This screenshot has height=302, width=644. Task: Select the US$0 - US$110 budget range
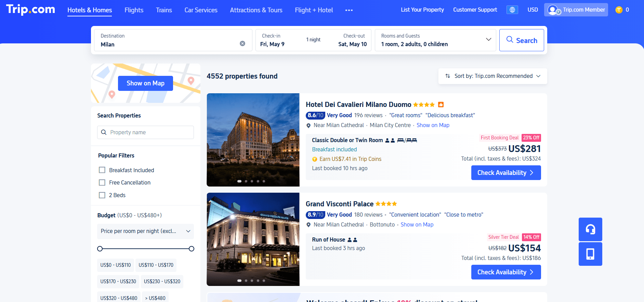tap(116, 265)
